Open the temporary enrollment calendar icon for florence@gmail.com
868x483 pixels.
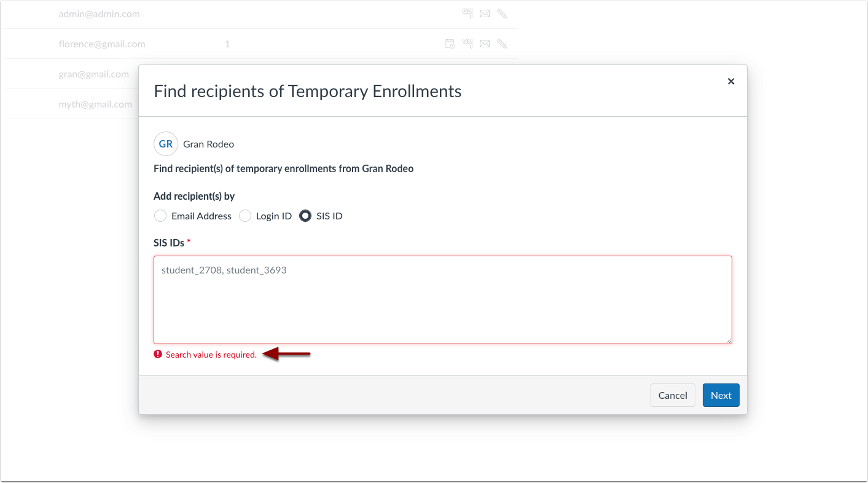(x=450, y=44)
